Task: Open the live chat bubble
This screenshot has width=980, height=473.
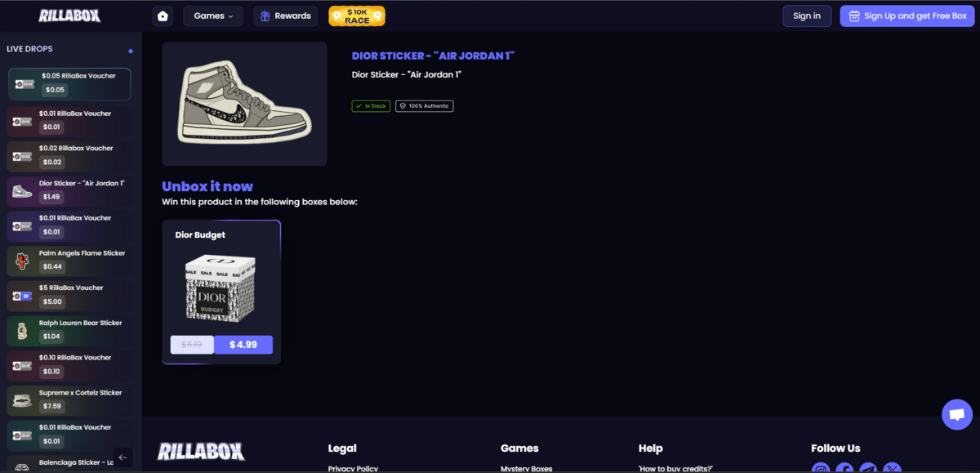Action: (956, 414)
